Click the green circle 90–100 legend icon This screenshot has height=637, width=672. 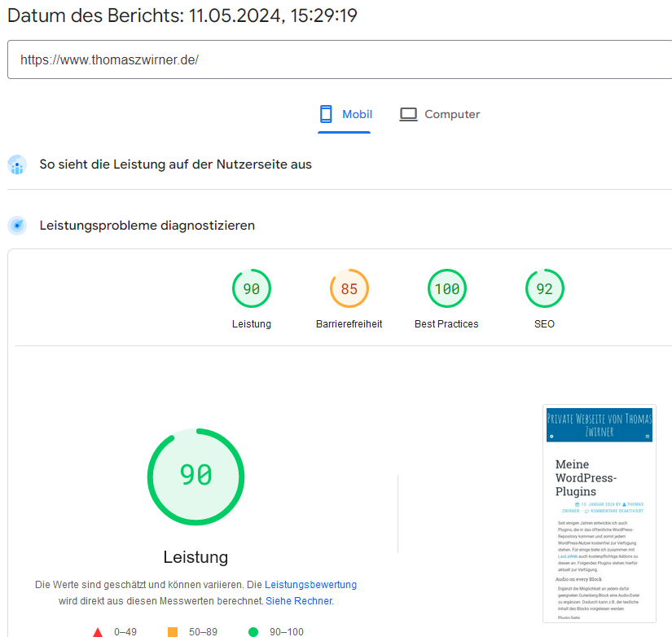(253, 631)
